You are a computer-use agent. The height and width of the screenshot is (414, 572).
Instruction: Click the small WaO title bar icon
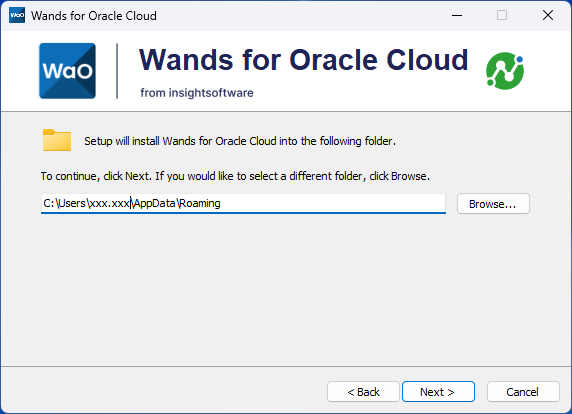(x=17, y=15)
